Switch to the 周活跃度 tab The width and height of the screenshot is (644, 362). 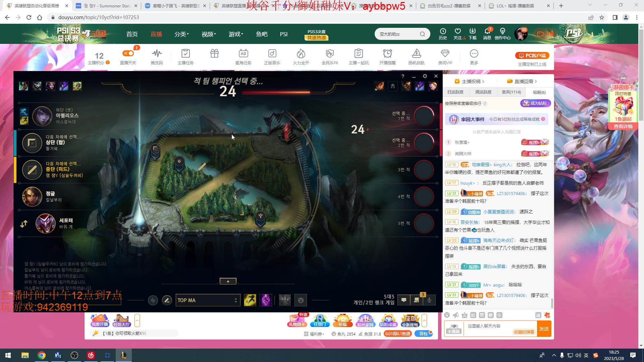pyautogui.click(x=483, y=92)
